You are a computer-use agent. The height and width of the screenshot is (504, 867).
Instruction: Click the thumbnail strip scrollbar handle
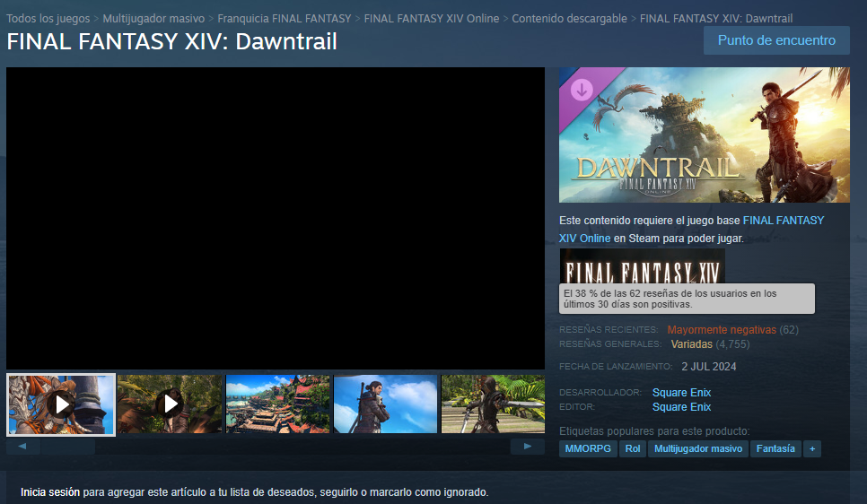pos(67,447)
